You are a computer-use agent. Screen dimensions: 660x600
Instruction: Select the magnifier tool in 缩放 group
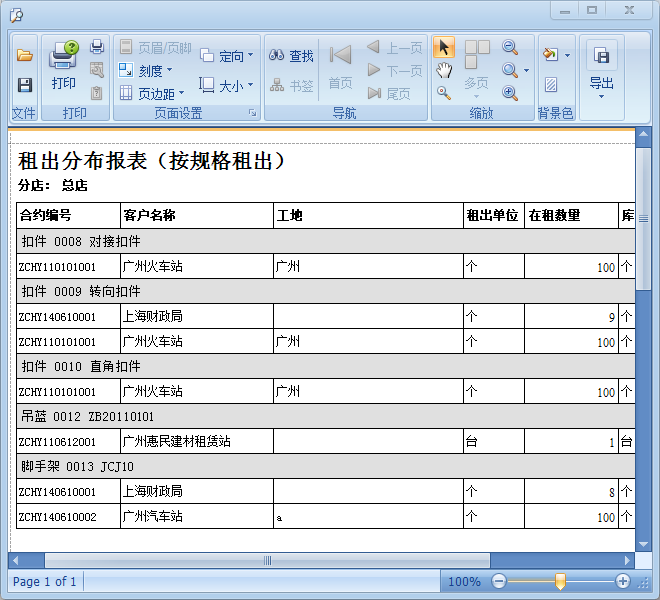[444, 93]
